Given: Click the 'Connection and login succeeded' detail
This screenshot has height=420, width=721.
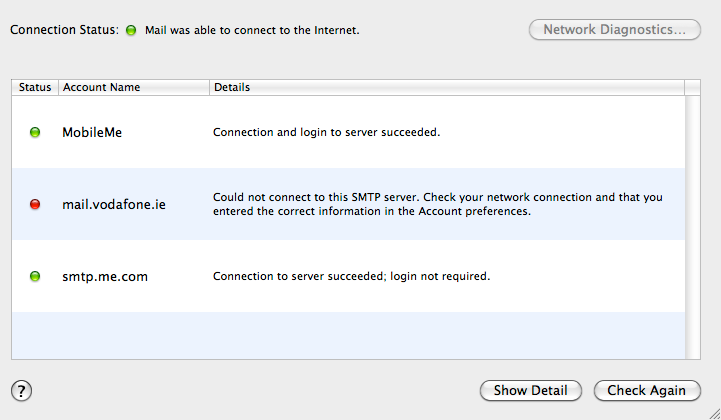Looking at the screenshot, I should coord(326,132).
